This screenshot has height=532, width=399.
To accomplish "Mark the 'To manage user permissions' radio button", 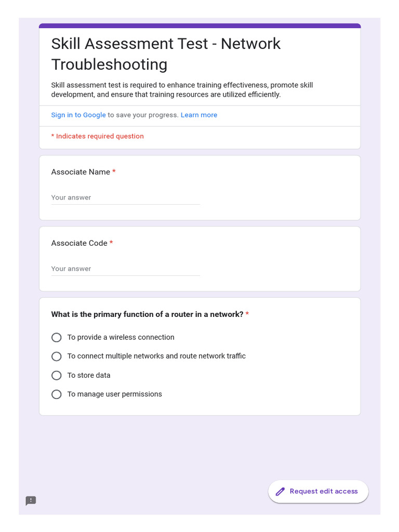I will point(57,394).
